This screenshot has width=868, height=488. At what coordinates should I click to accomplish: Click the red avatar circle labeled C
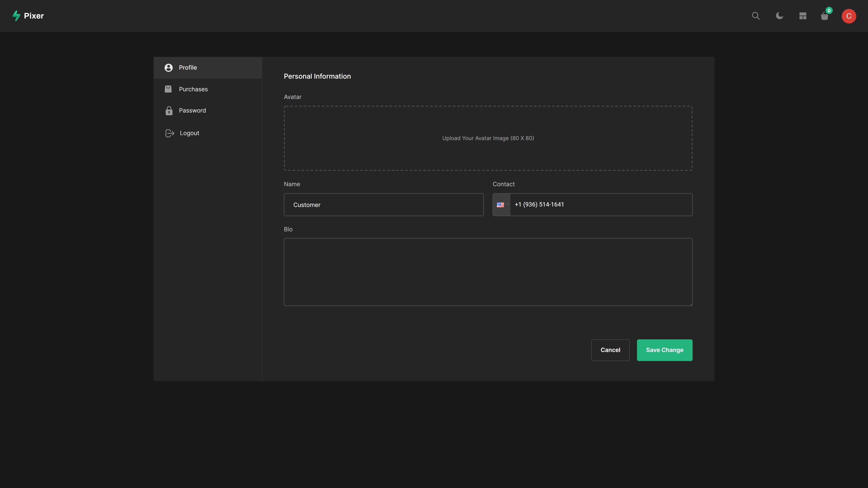849,16
